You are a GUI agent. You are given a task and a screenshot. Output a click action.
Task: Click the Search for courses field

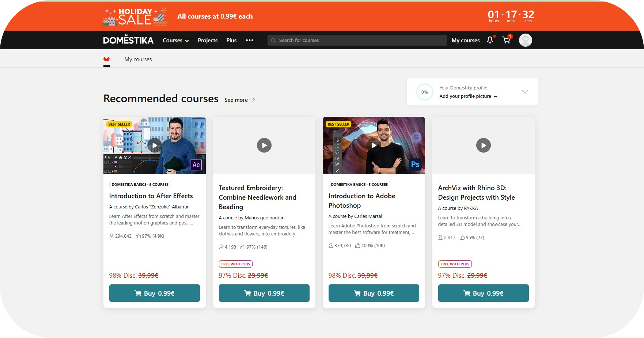click(x=357, y=40)
